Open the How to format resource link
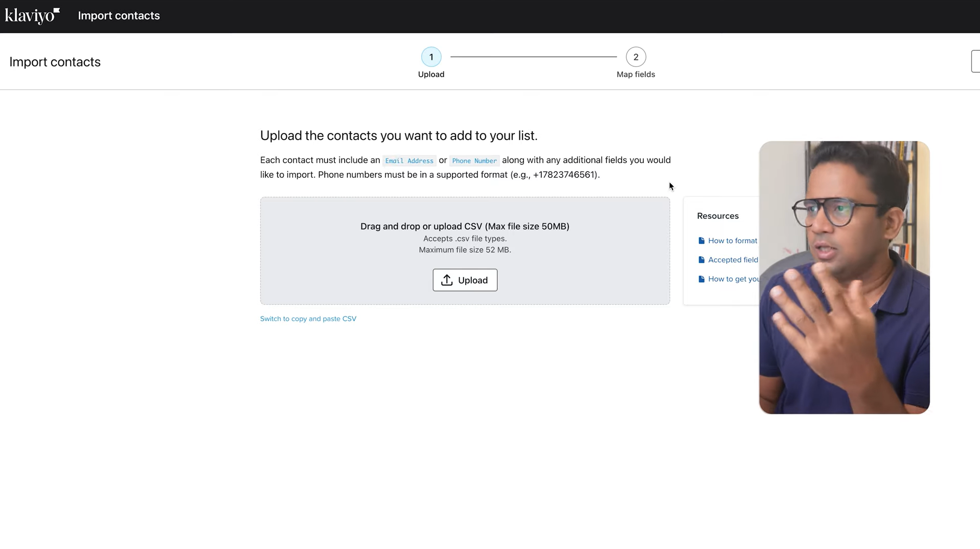The height and width of the screenshot is (549, 980). click(x=733, y=241)
